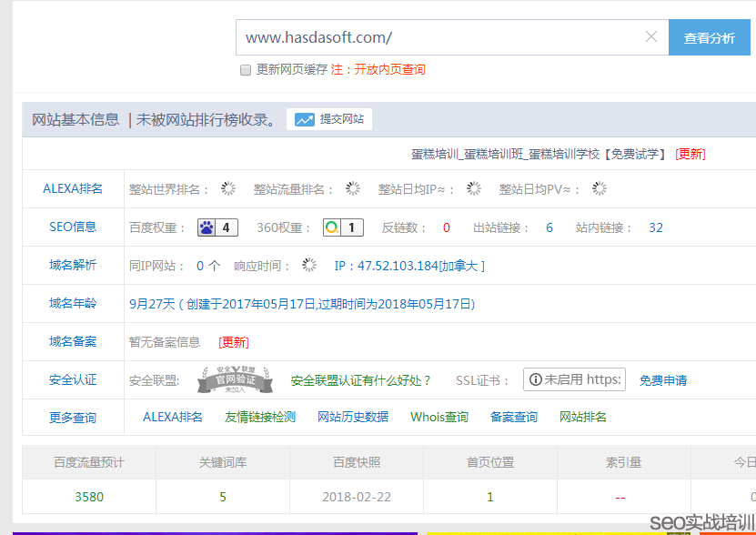Image resolution: width=756 pixels, height=535 pixels.
Task: Click the 查看分析 button
Action: (709, 37)
